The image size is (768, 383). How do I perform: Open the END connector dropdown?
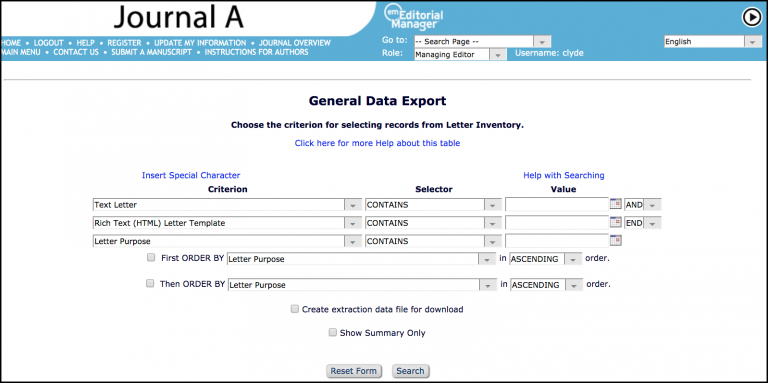(x=643, y=223)
